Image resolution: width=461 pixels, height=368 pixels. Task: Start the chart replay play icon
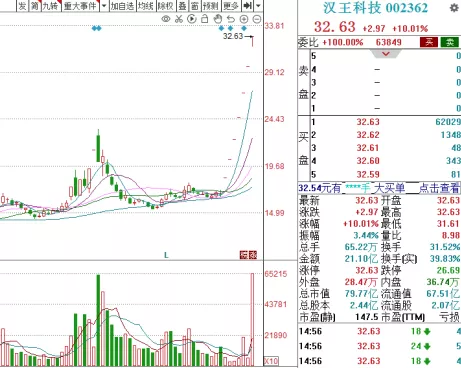(x=192, y=19)
